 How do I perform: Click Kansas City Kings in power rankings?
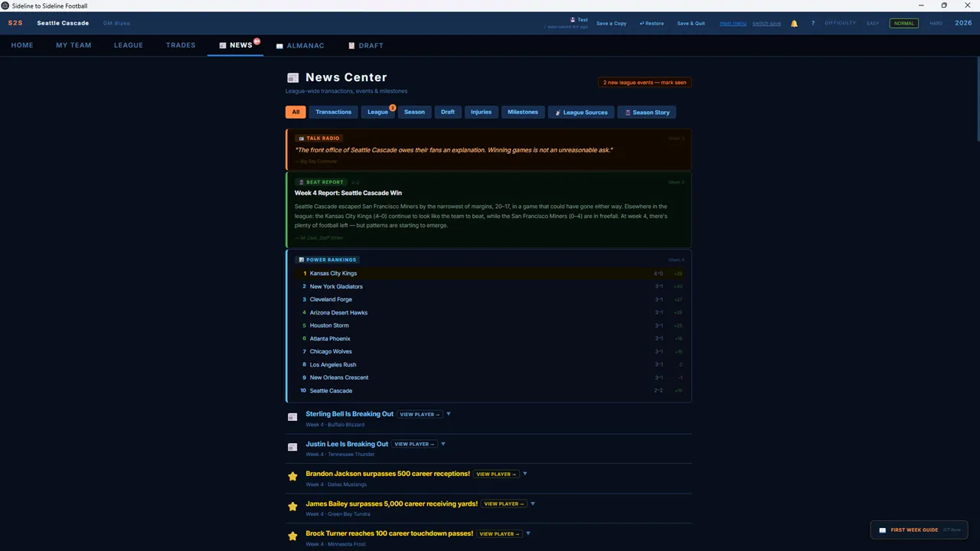333,273
